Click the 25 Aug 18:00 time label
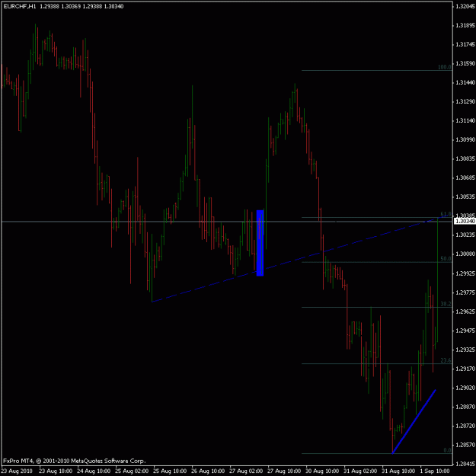 click(170, 471)
